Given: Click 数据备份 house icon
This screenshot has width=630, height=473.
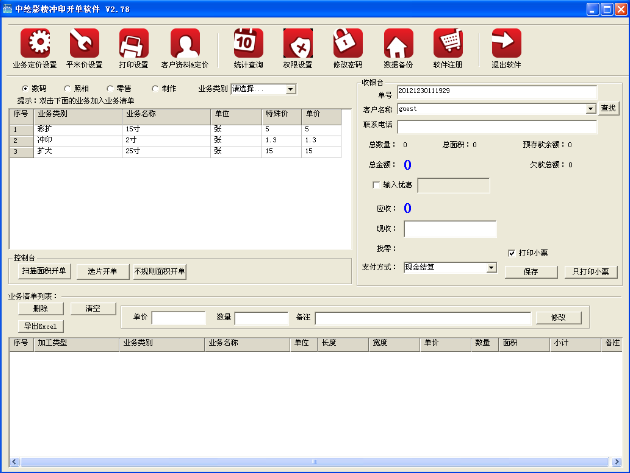Looking at the screenshot, I should coord(398,44).
